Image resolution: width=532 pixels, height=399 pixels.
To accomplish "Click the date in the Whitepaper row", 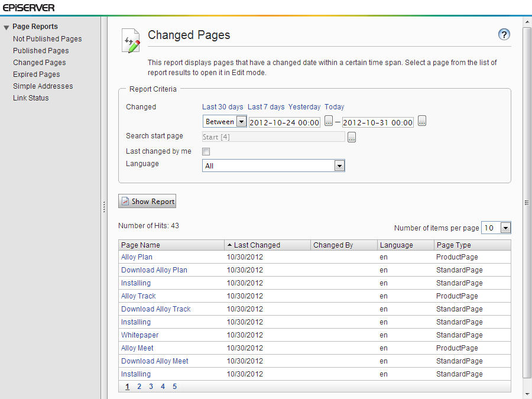I will tap(245, 335).
